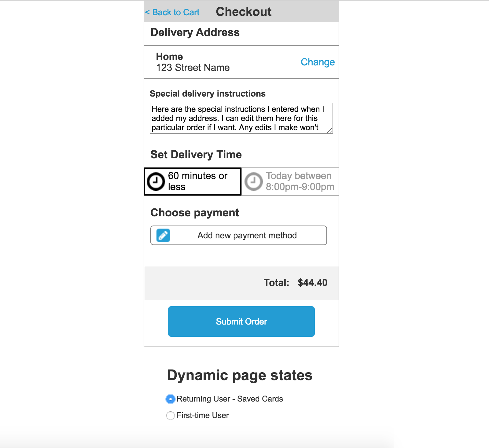Add new payment method

[239, 235]
